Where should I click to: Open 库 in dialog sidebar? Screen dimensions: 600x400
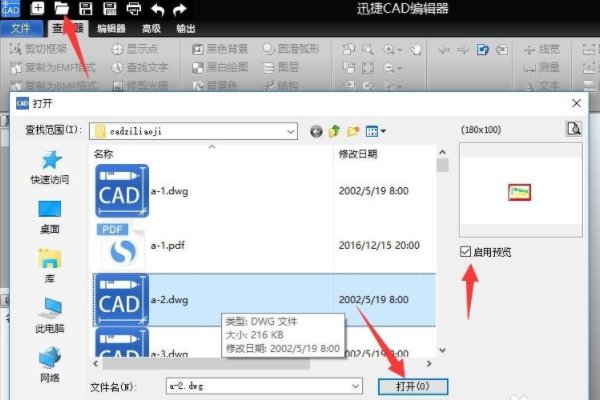50,266
